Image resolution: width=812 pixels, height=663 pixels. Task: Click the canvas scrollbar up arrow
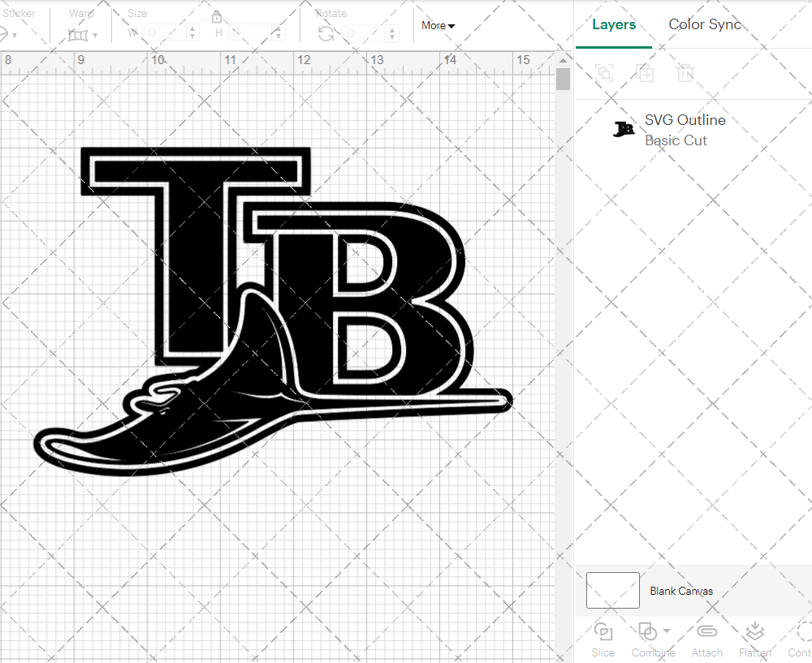(563, 61)
